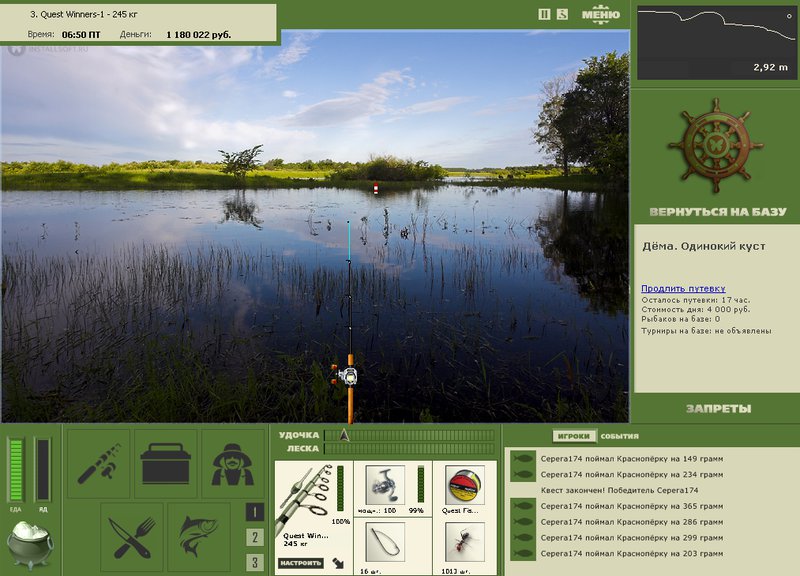Select the hook slot
Image resolution: width=800 pixels, height=576 pixels.
385,542
